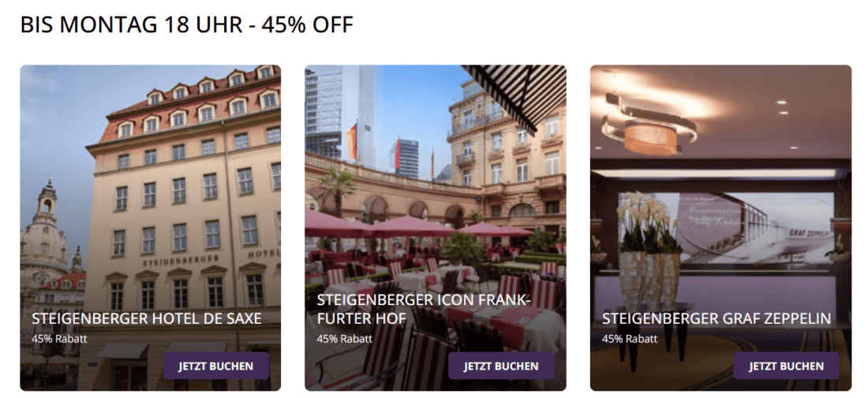Click 45% Rabatt under Frankfurter Hof
868x398 pixels.
tap(344, 339)
